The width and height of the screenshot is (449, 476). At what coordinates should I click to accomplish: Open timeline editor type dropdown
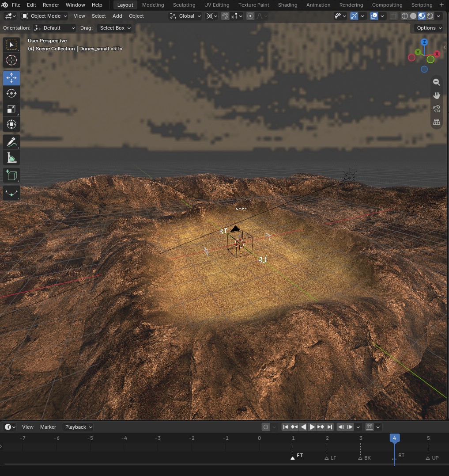click(10, 427)
